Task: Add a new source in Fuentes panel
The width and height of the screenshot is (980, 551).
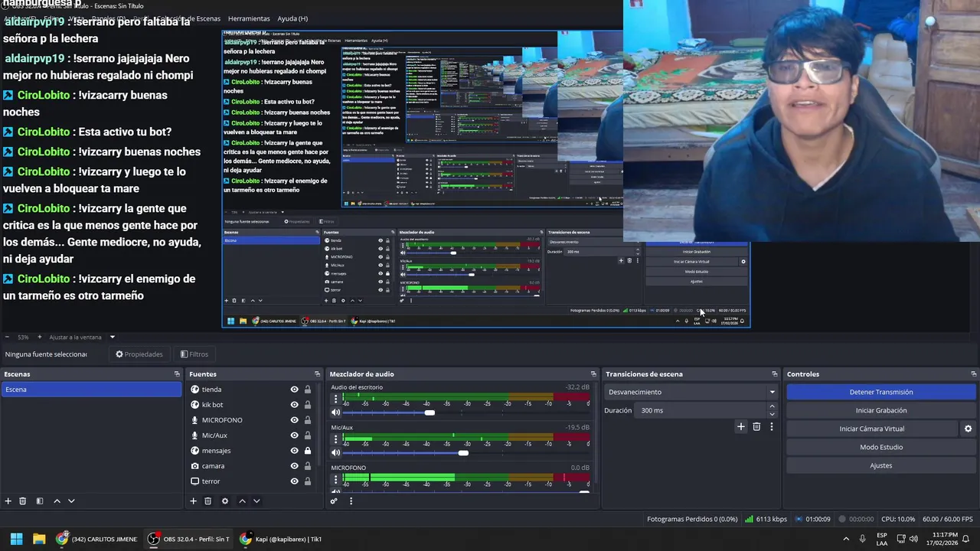Action: coord(193,501)
